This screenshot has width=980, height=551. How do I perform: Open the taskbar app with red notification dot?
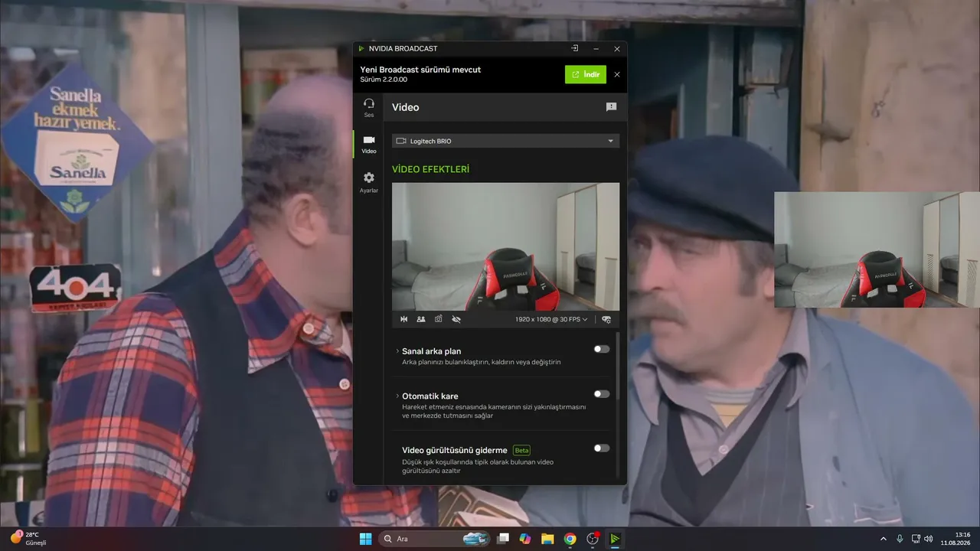coord(592,539)
